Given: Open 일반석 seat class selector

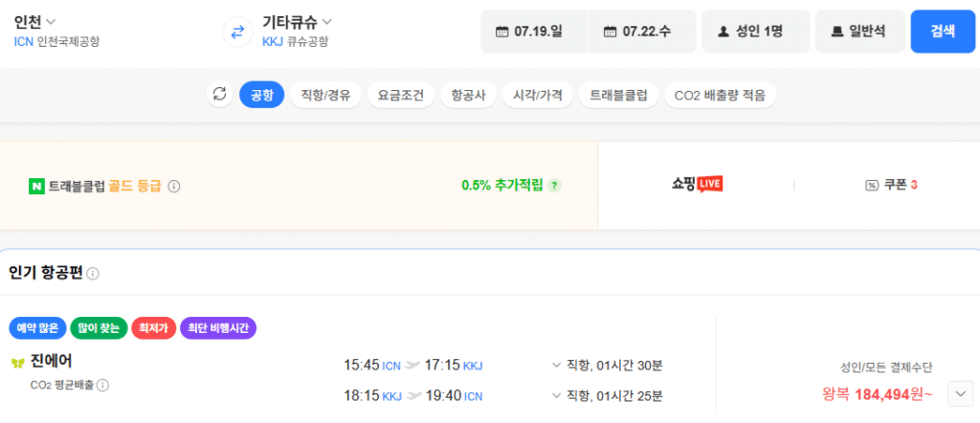Looking at the screenshot, I should (860, 32).
